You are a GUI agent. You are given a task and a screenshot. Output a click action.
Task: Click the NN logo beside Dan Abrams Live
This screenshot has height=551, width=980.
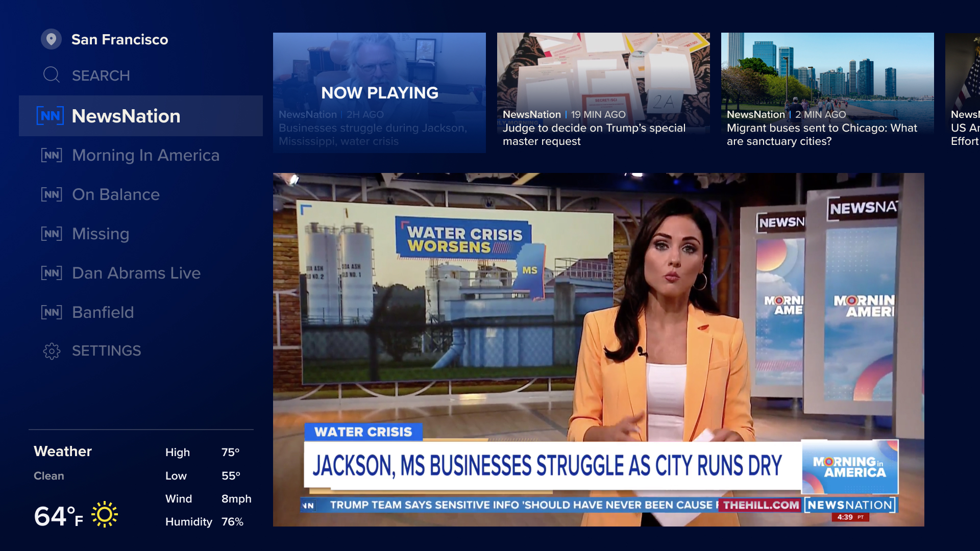(x=52, y=273)
